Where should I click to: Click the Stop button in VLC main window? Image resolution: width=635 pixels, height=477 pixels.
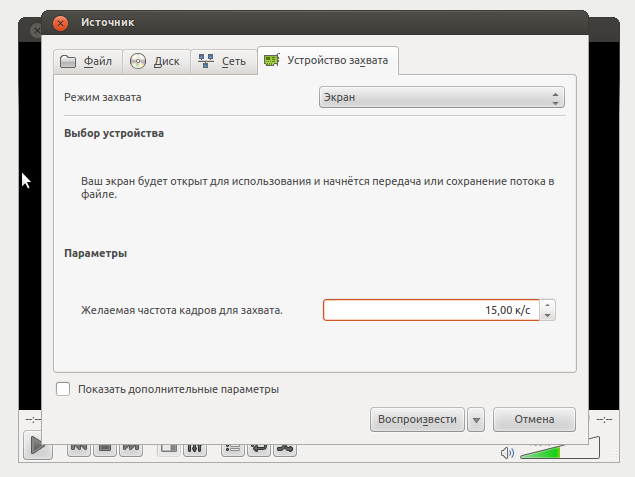point(105,449)
